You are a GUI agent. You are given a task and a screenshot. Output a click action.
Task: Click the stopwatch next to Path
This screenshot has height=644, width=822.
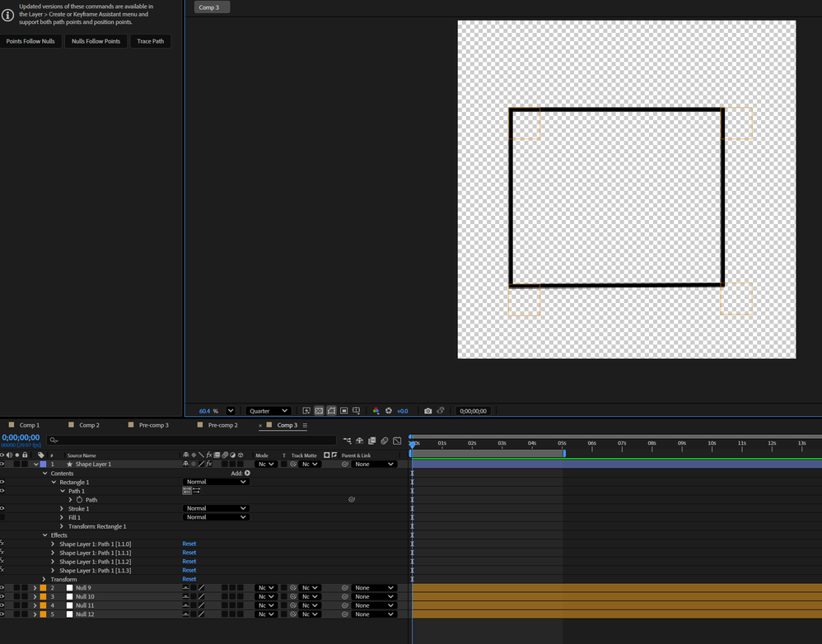[80, 500]
